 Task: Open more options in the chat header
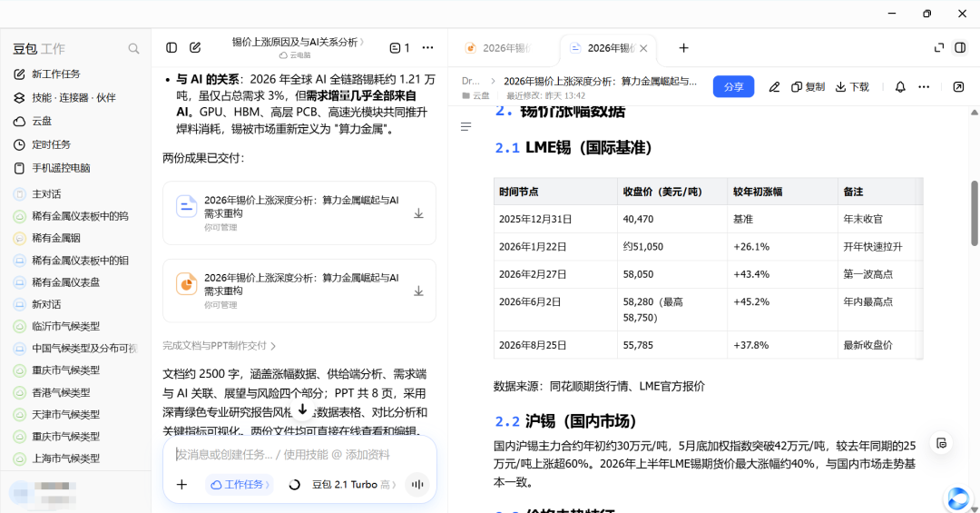click(427, 47)
